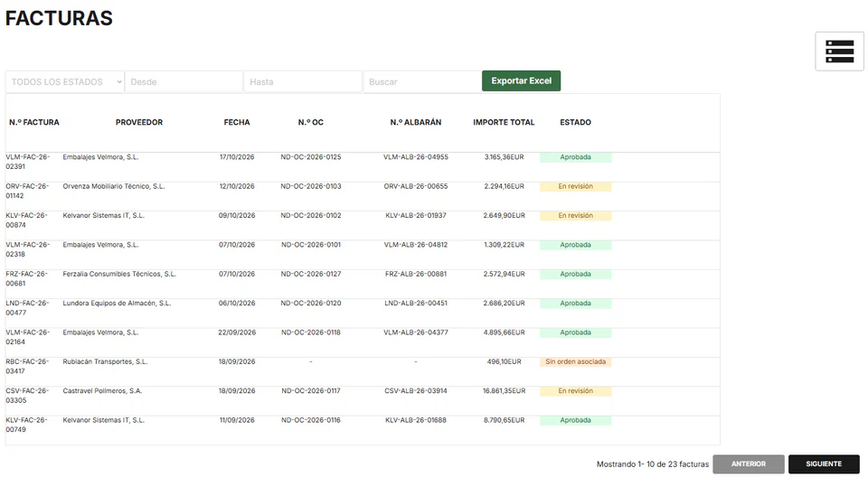Screen dimensions: 868x487
Task: Click supplier Ferzalia Consumibles Técnicos, S.L.
Action: click(x=119, y=274)
